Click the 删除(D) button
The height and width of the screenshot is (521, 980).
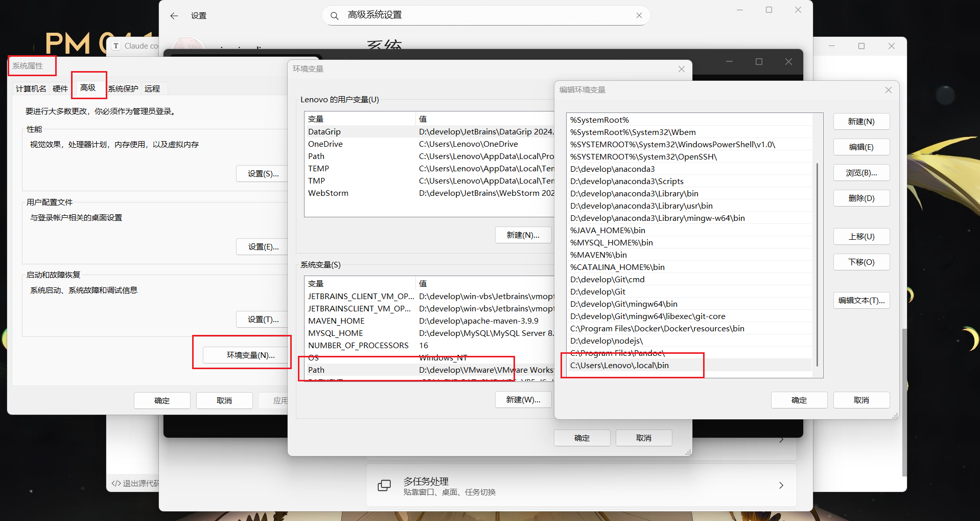(861, 198)
